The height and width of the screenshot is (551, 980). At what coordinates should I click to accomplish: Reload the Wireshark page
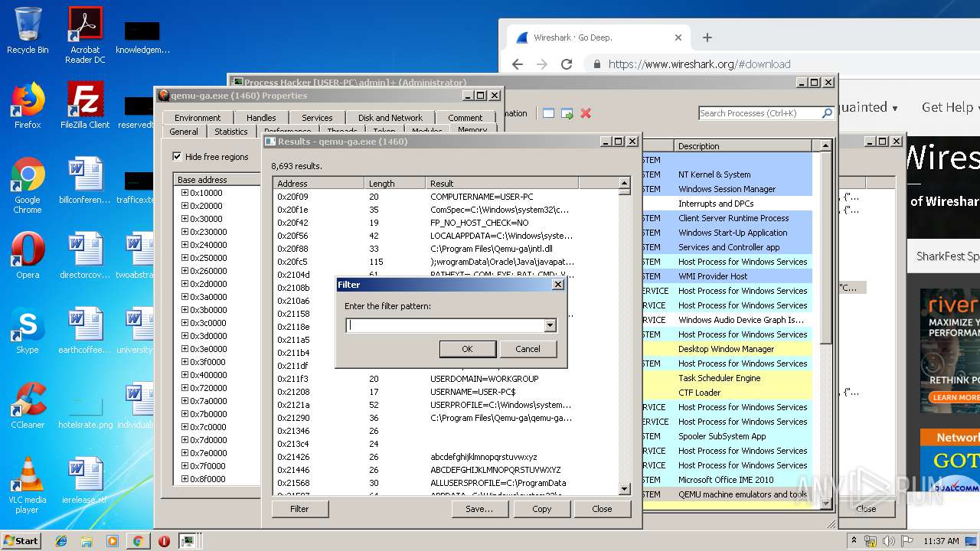coord(567,64)
